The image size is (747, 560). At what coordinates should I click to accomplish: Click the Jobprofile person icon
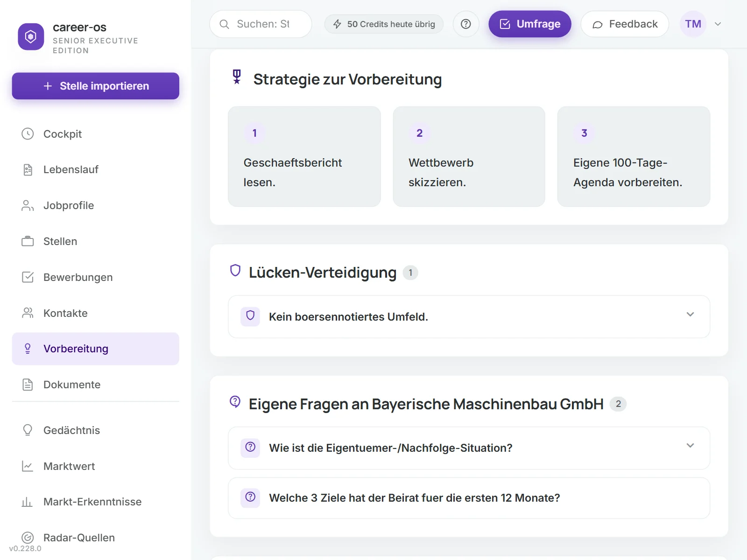[x=28, y=205]
